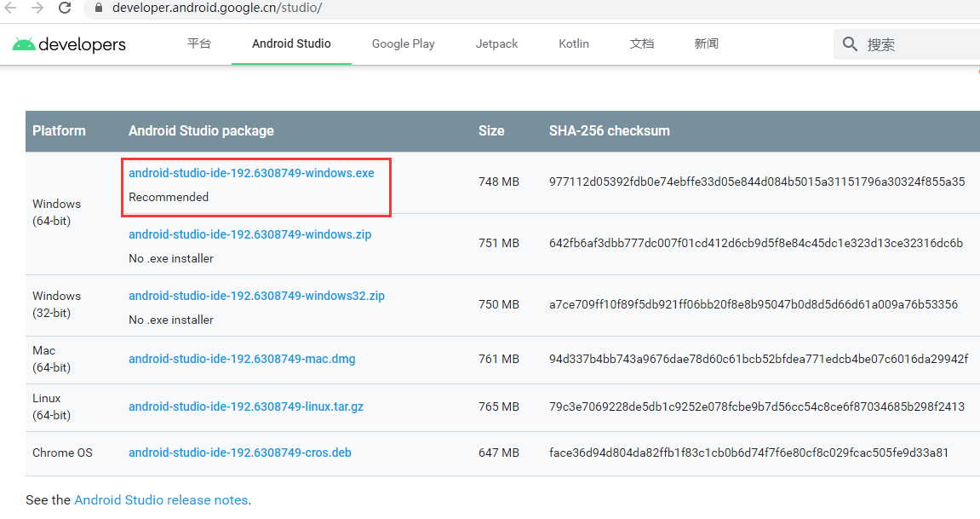The width and height of the screenshot is (980, 519).
Task: Click the padlock site security icon
Action: pos(99,9)
